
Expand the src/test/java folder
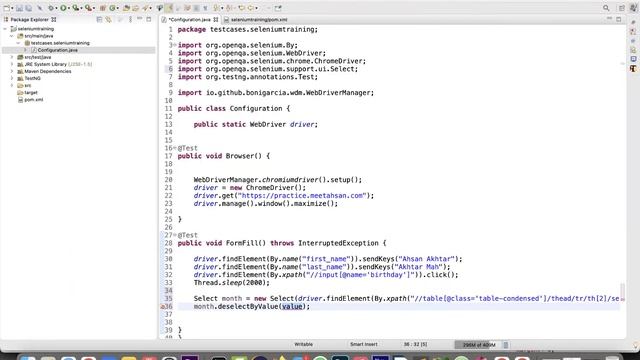pyautogui.click(x=12, y=57)
